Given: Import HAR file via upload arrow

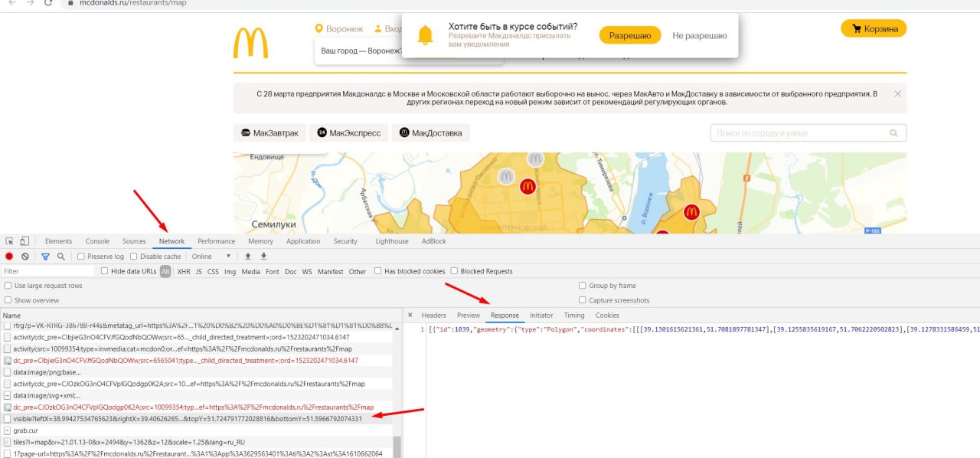Looking at the screenshot, I should click(247, 257).
